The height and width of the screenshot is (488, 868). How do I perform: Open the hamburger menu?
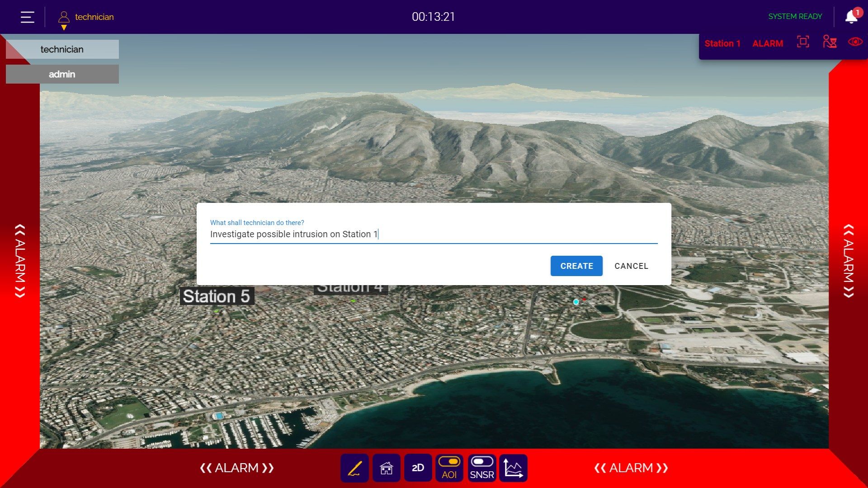coord(28,17)
